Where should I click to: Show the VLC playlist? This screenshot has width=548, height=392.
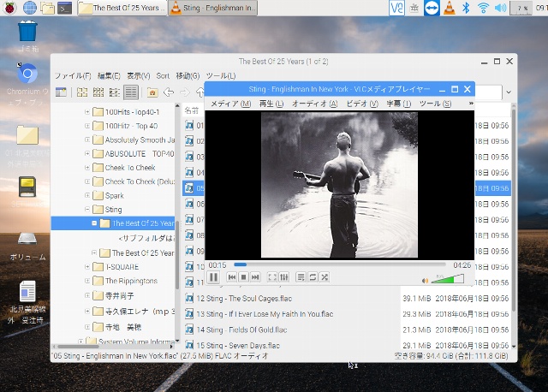tap(301, 277)
